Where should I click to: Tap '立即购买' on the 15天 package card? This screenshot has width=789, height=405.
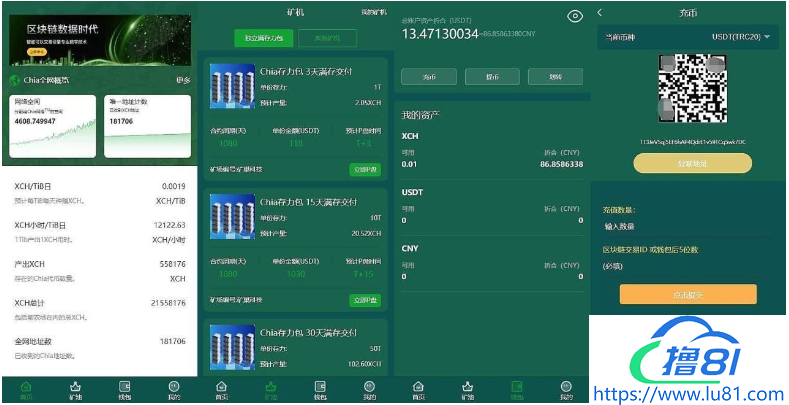365,300
